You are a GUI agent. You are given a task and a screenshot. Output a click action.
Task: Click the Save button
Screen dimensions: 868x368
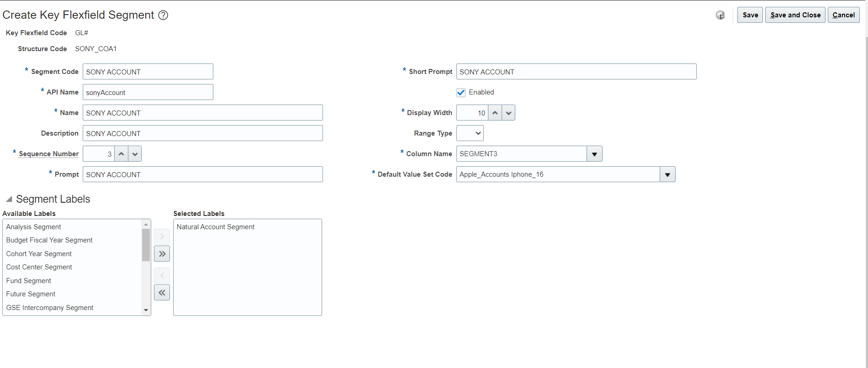(750, 15)
